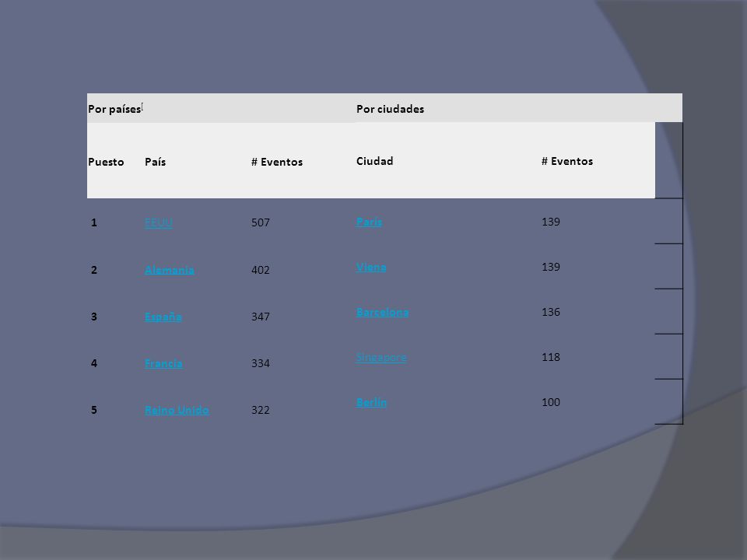Select the value 139 in Paris row
Image resolution: width=747 pixels, height=560 pixels.
tap(551, 222)
